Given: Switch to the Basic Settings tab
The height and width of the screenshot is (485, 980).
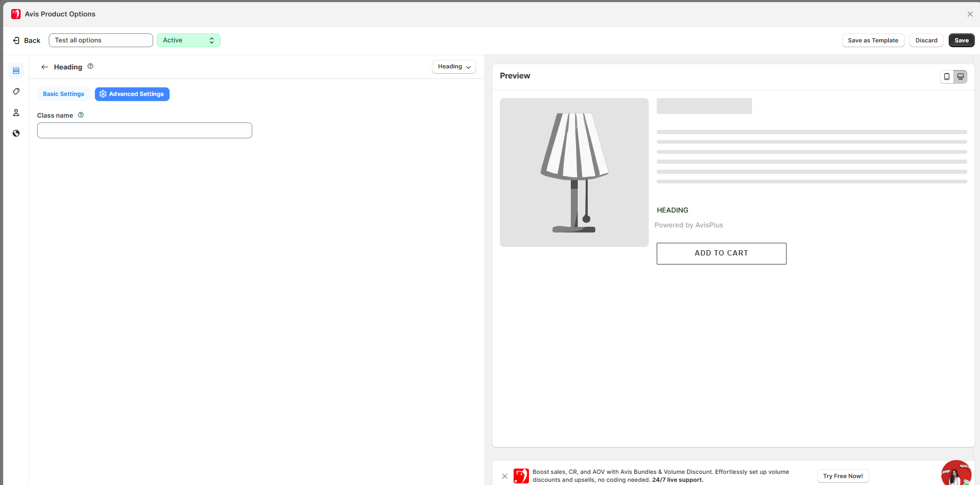Looking at the screenshot, I should click(63, 94).
